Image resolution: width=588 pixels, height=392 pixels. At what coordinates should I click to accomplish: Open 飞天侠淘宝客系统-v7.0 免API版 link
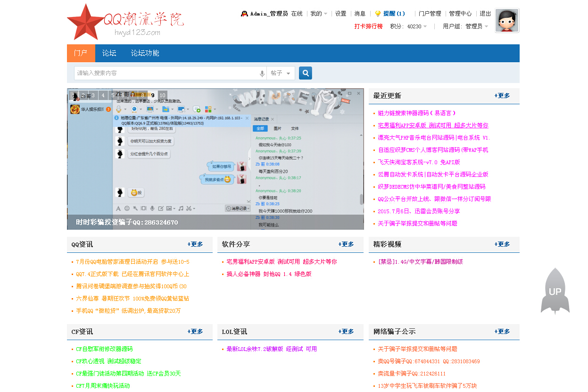point(419,162)
